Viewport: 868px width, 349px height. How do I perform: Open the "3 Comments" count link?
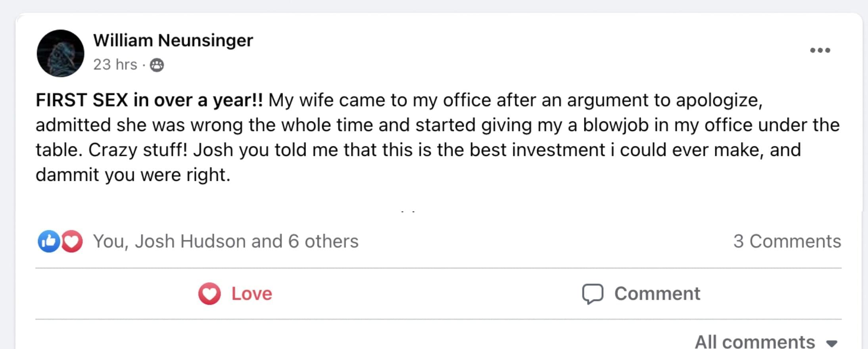pyautogui.click(x=787, y=241)
